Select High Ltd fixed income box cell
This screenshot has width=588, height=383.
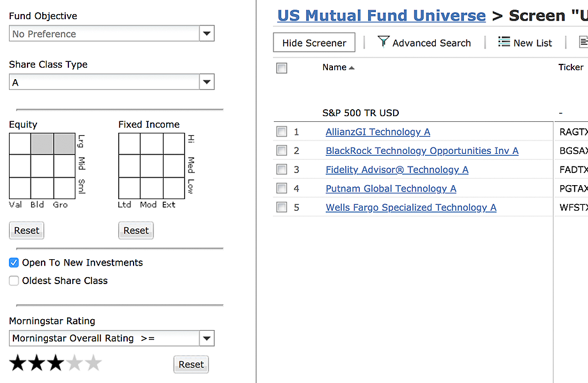click(129, 144)
